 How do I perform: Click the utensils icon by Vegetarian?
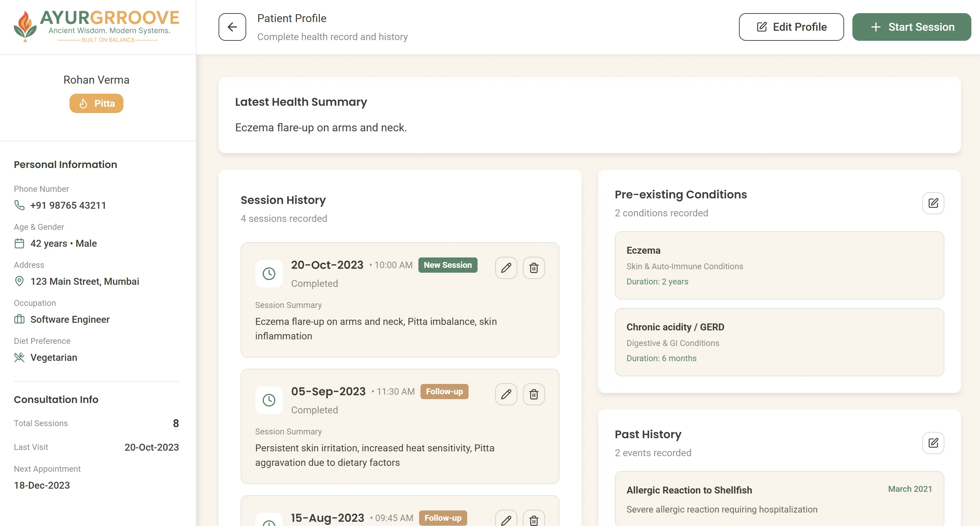click(x=19, y=357)
